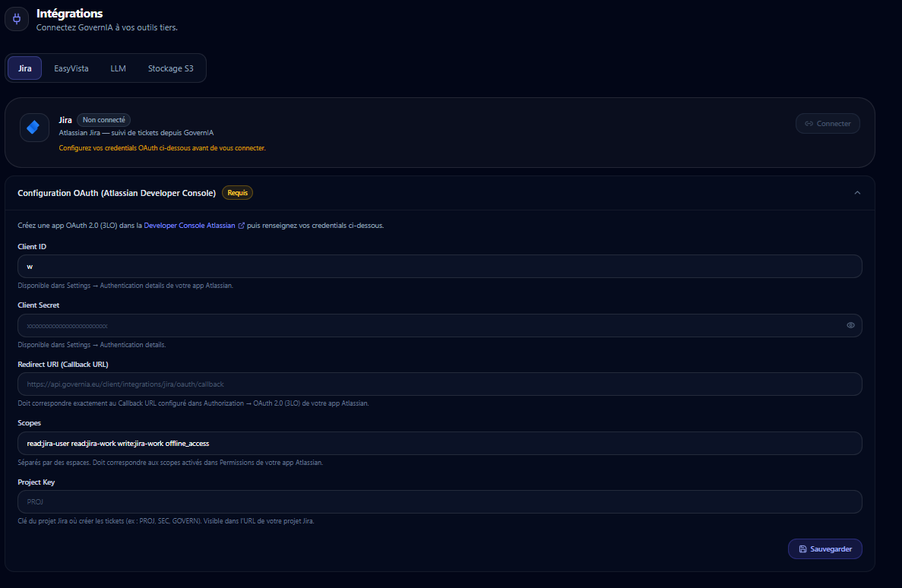Click the Intégrations plug icon
This screenshot has width=902, height=588.
(x=17, y=19)
